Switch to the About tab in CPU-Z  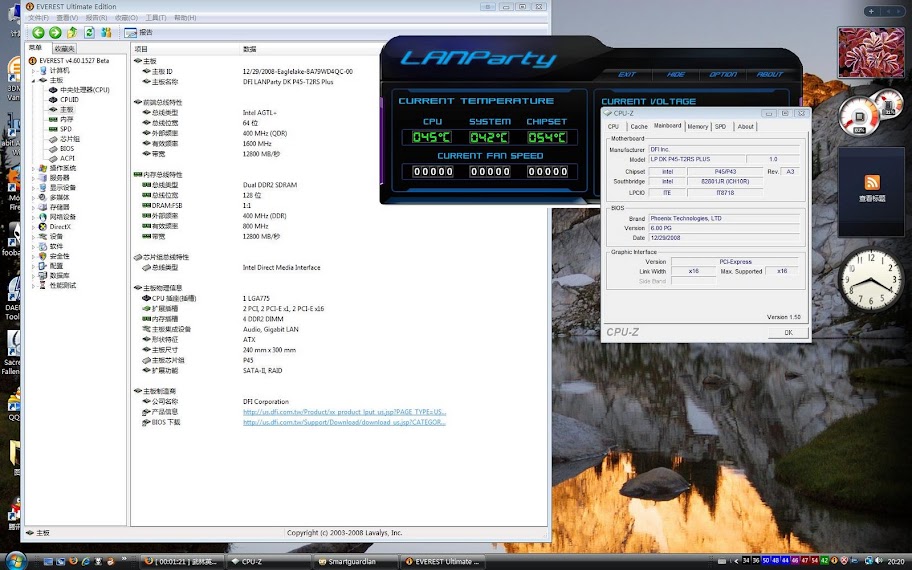coord(745,126)
